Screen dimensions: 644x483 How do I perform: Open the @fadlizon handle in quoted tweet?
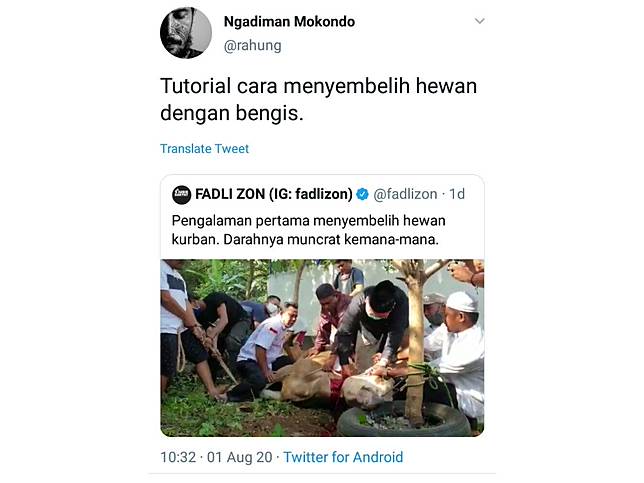click(405, 194)
